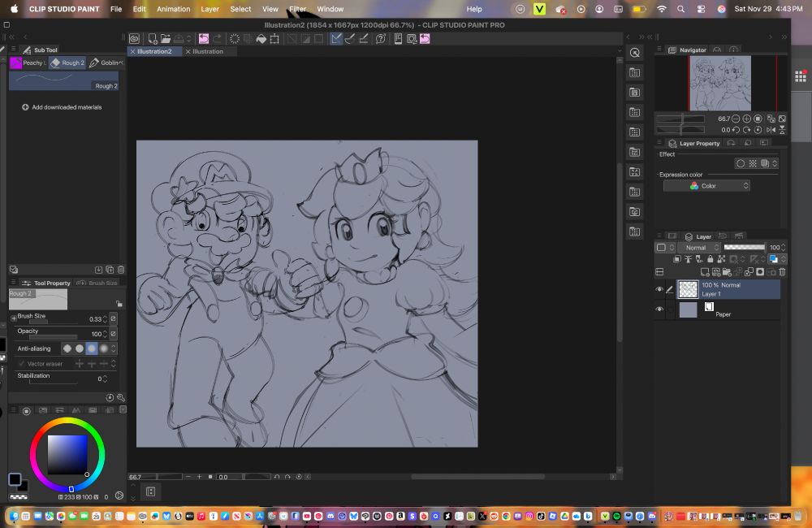
Task: Open Expression color Color dropdown
Action: pyautogui.click(x=706, y=186)
